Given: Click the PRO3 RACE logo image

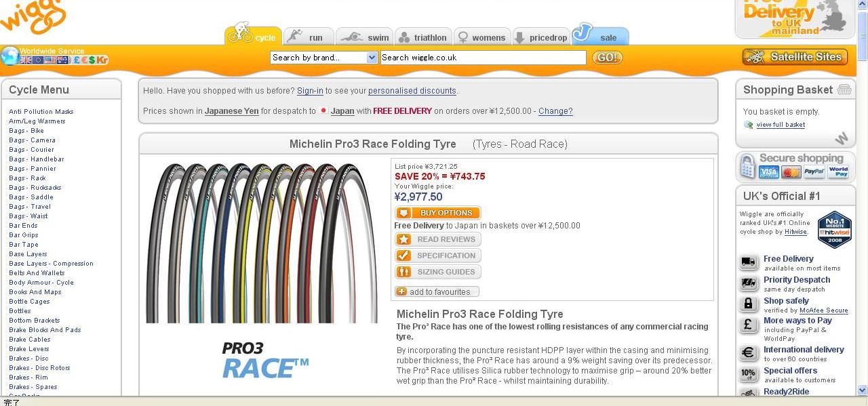Looking at the screenshot, I should pyautogui.click(x=265, y=359).
